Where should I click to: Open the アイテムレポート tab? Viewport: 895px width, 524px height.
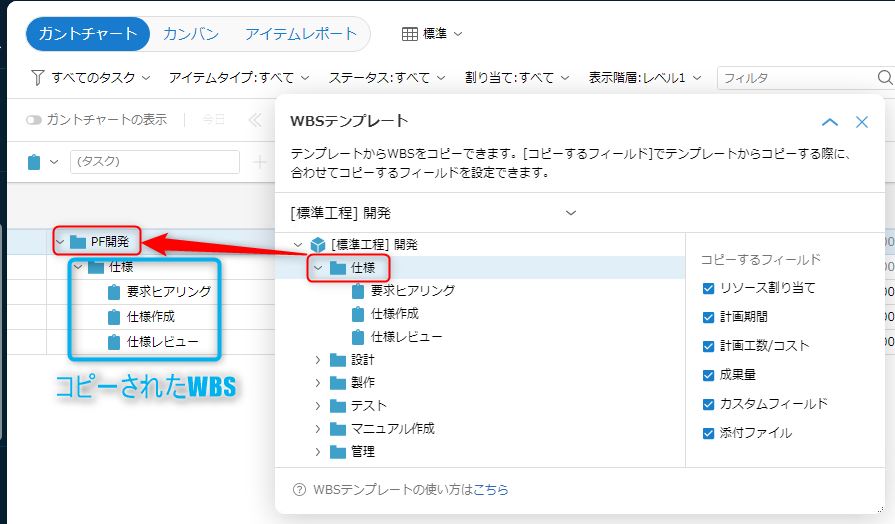click(301, 34)
